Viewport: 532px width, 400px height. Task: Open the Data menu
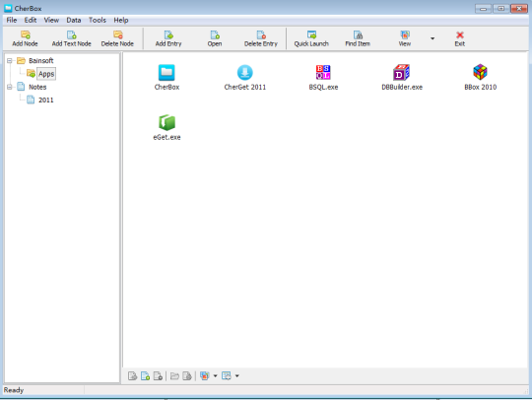74,20
